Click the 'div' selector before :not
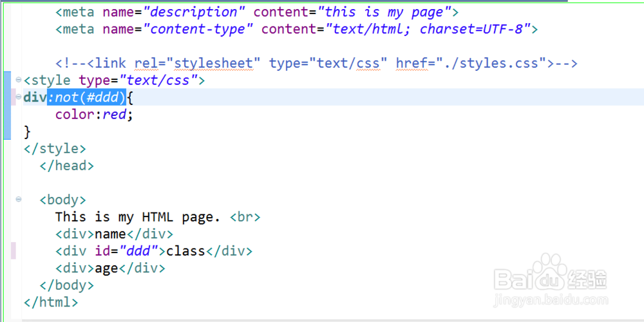Image resolution: width=644 pixels, height=322 pixels. point(35,97)
